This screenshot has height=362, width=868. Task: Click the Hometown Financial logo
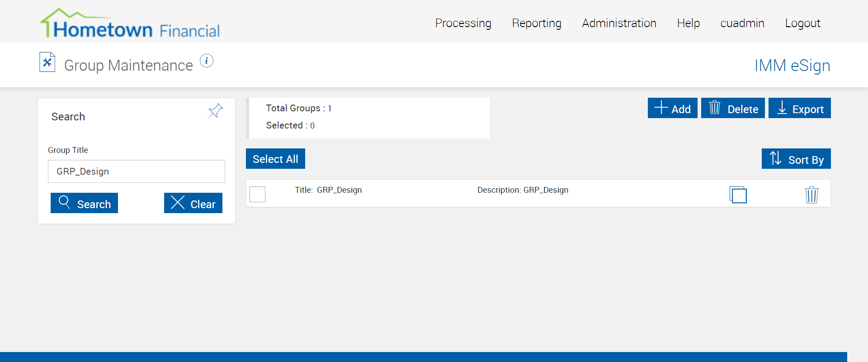130,24
